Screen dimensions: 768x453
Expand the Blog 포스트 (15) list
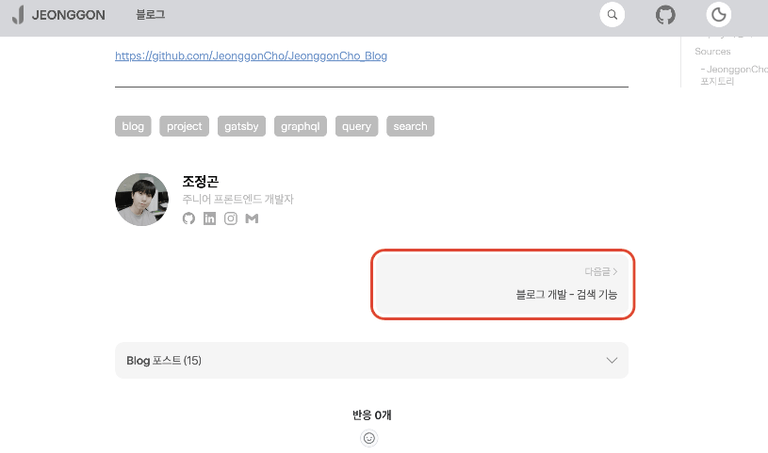pyautogui.click(x=371, y=360)
